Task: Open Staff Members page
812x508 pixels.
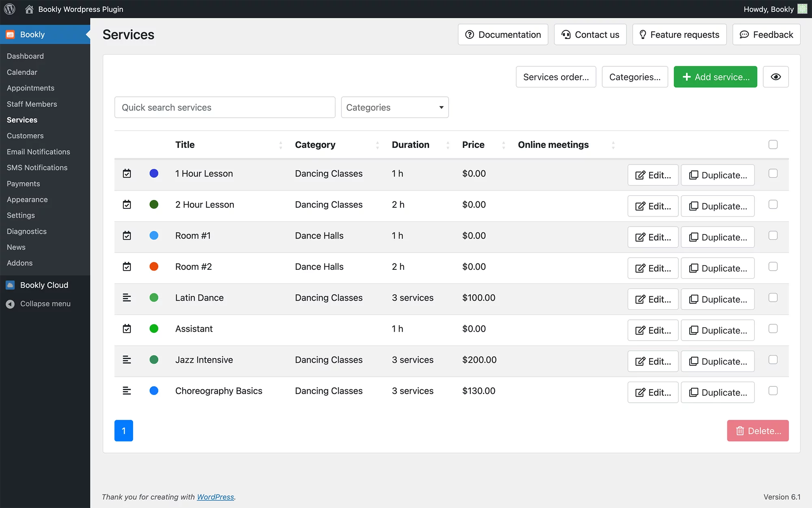Action: (32, 104)
